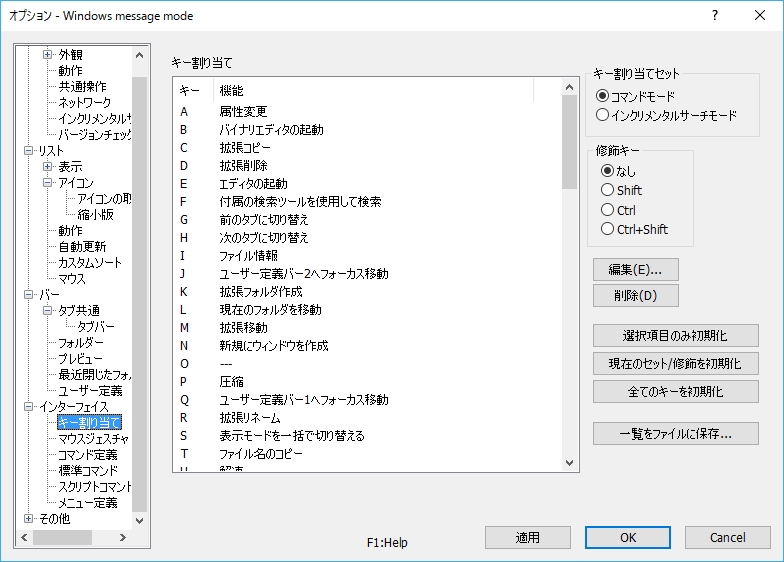Select ユーザー定義 in settings tree
The image size is (784, 562).
click(x=90, y=390)
